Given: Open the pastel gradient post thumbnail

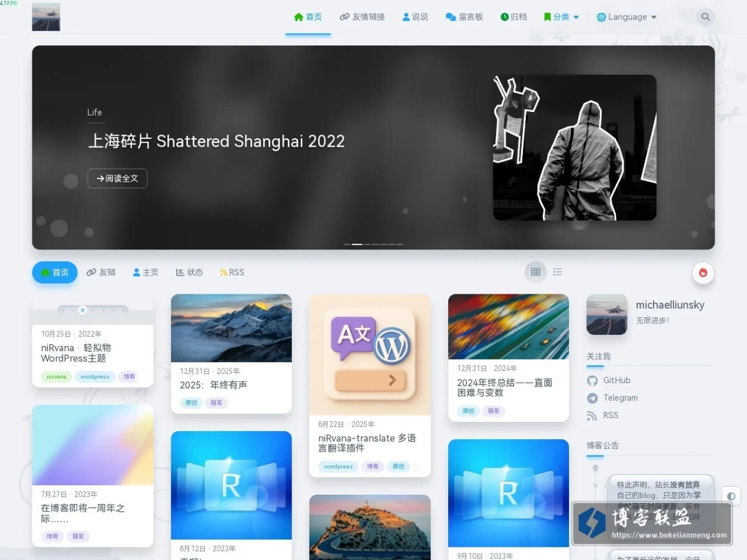Looking at the screenshot, I should click(x=93, y=445).
